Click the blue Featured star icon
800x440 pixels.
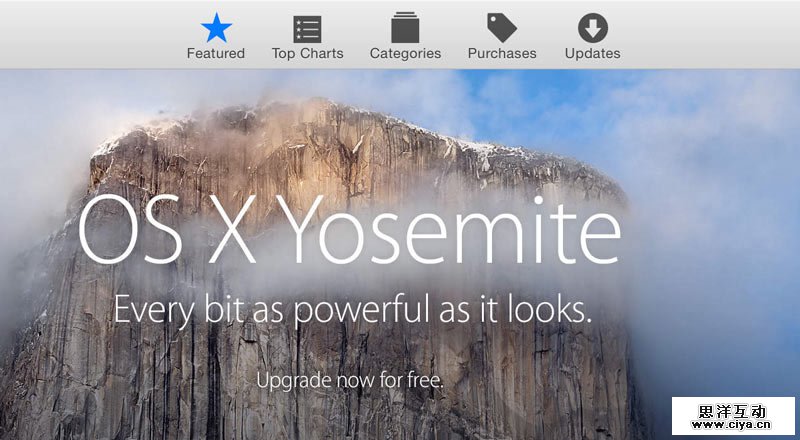[216, 28]
